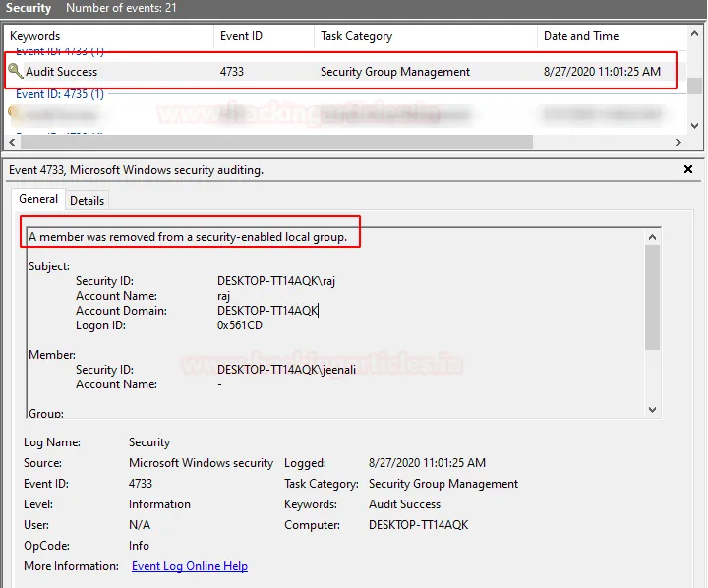Close the event details preview pane
The image size is (708, 588).
pos(688,169)
